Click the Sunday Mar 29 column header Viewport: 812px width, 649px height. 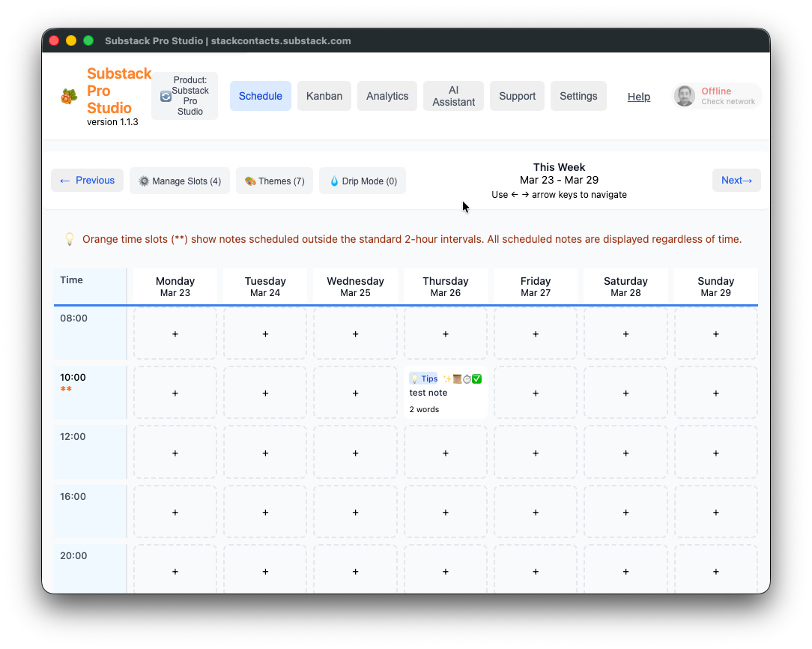tap(715, 286)
